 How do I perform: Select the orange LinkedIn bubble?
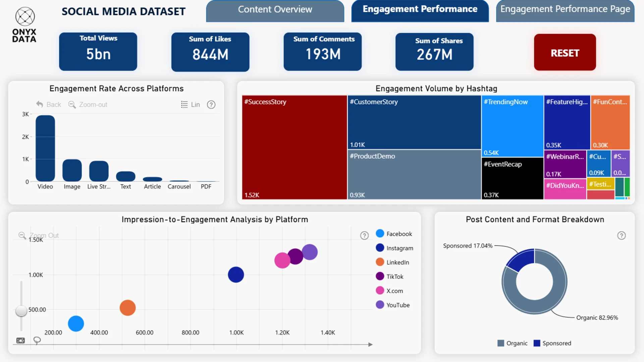pos(127,308)
